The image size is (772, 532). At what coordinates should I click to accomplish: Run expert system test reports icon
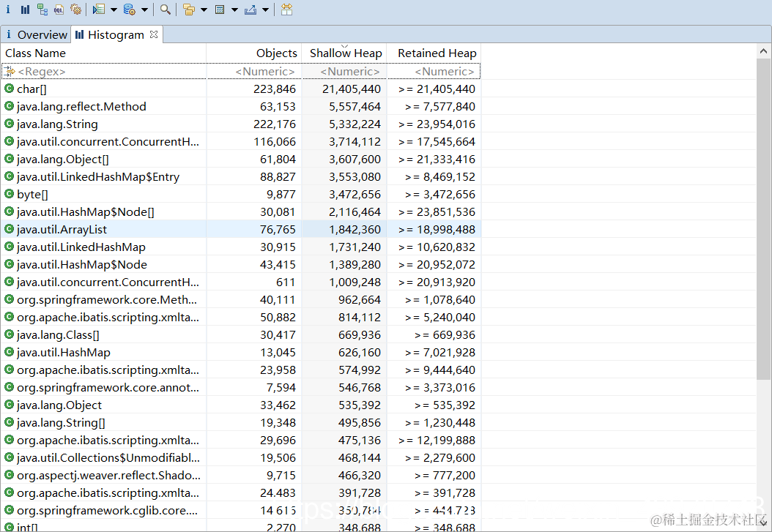click(99, 10)
